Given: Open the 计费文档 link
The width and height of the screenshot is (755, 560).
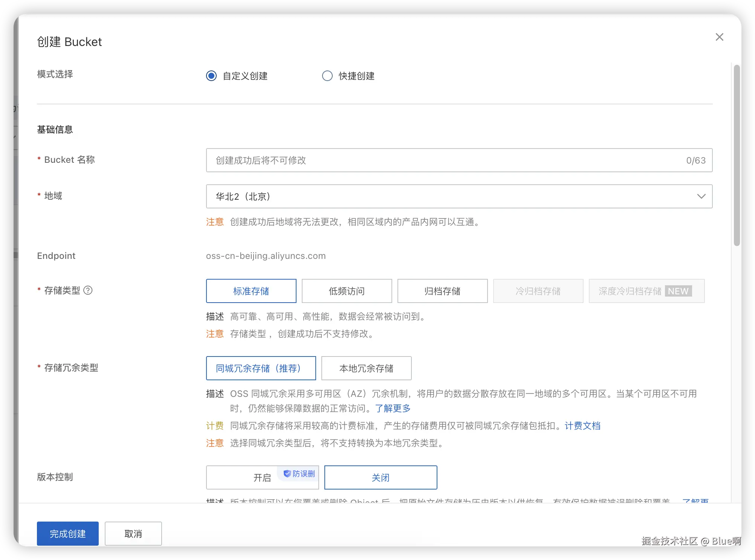Looking at the screenshot, I should pos(582,426).
